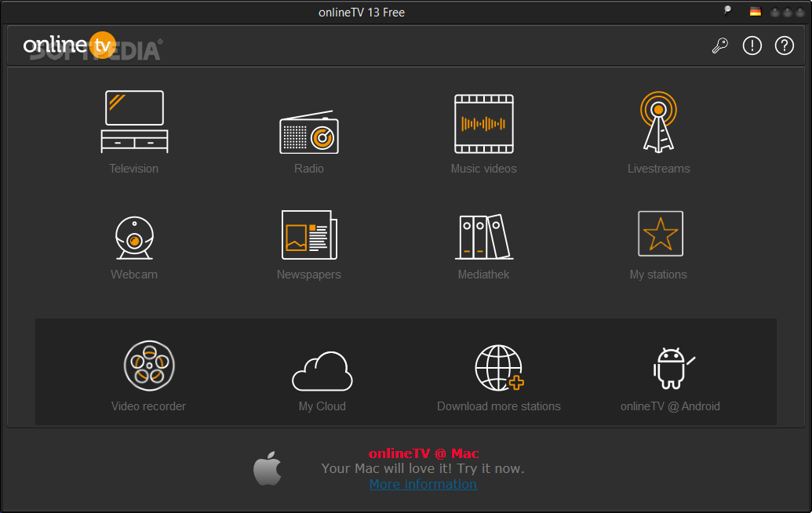The height and width of the screenshot is (513, 812).
Task: Open My stations
Action: (x=659, y=233)
